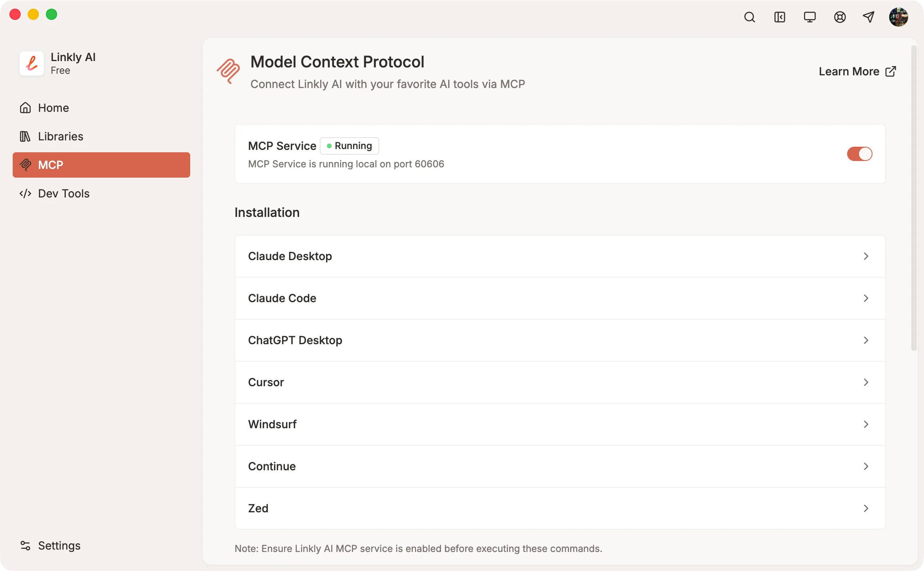Click the Running status badge
The image size is (924, 571).
(349, 146)
